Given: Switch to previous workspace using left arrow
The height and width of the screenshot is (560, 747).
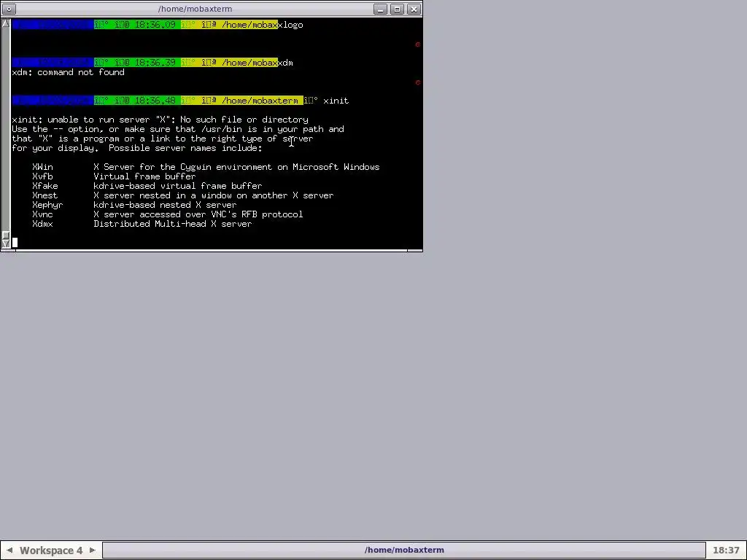Looking at the screenshot, I should coord(9,550).
